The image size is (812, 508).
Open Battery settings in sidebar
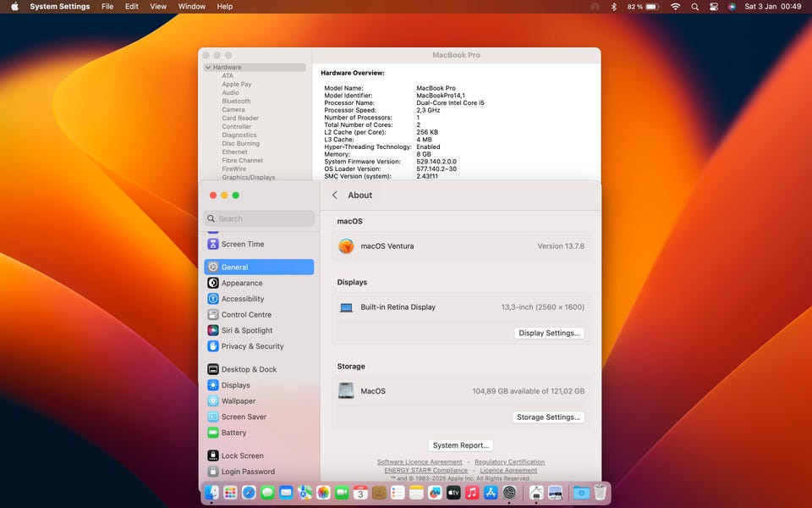[x=233, y=433]
